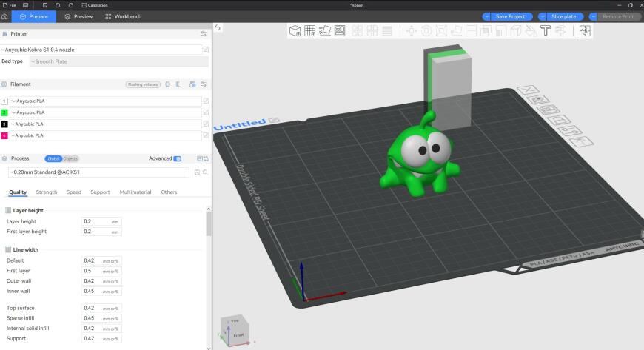Open the Calibration menu

pos(95,5)
